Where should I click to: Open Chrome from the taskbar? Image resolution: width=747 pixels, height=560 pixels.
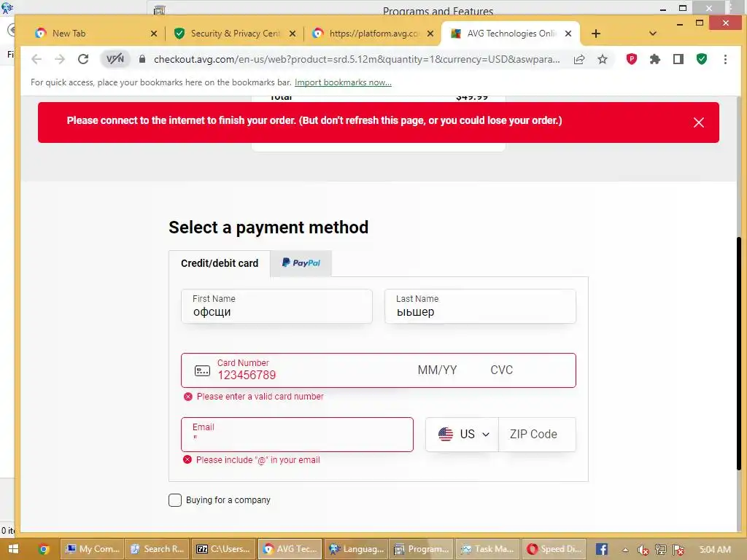pos(43,549)
